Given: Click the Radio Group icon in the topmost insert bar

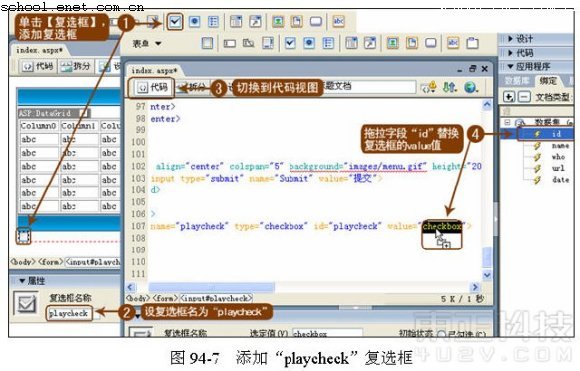Looking at the screenshot, I should (x=213, y=22).
